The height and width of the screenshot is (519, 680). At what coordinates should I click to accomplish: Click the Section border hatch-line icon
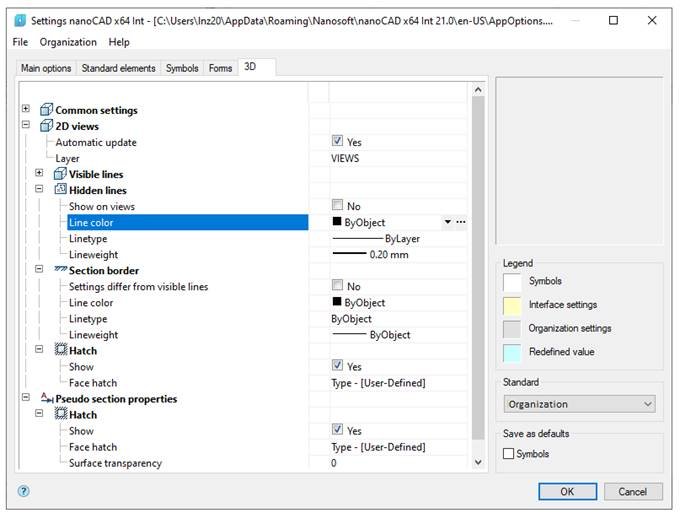(61, 269)
